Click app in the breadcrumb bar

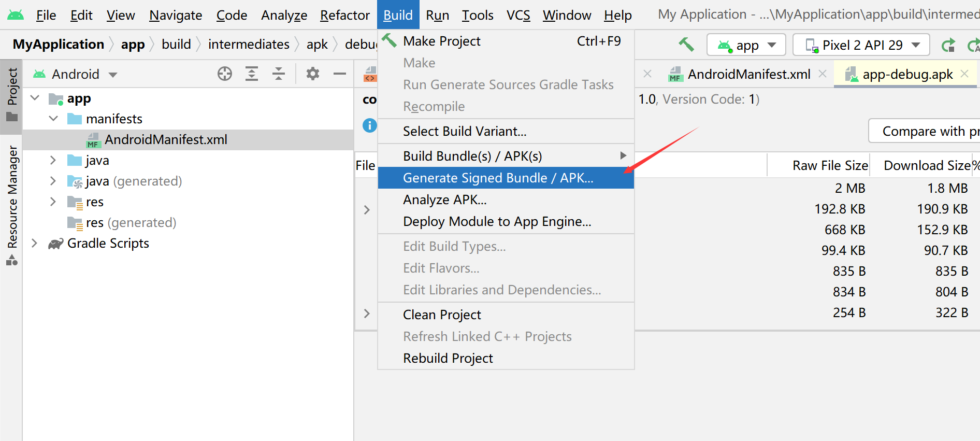coord(133,44)
